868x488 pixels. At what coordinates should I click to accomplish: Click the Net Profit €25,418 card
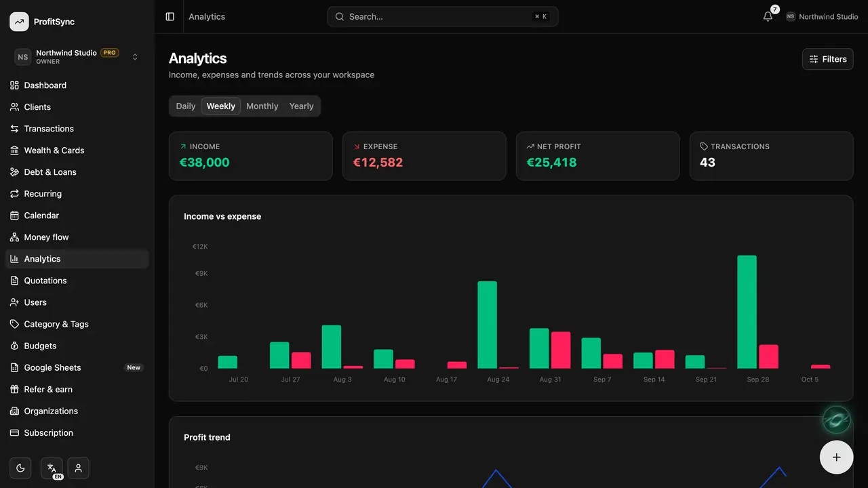pyautogui.click(x=598, y=156)
